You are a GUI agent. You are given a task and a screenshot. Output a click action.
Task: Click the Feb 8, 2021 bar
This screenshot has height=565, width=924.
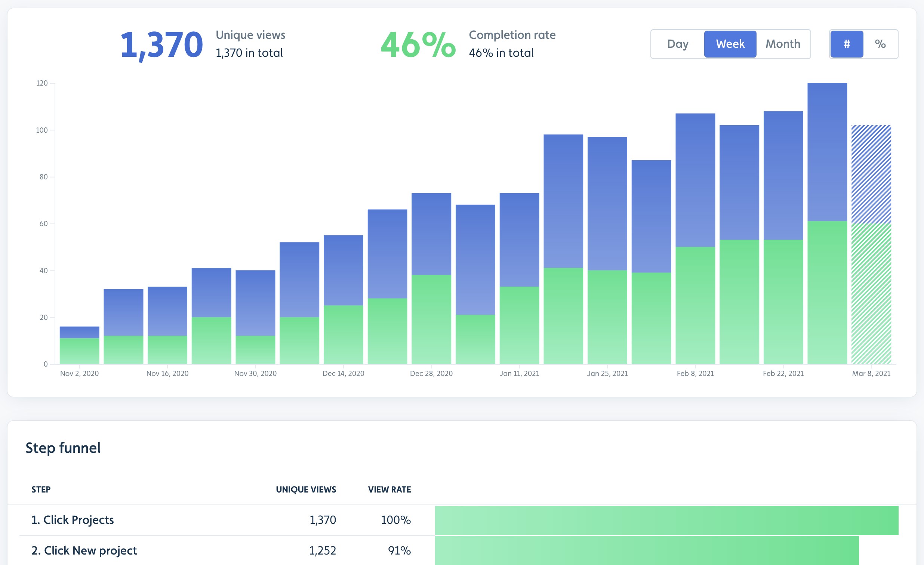(695, 239)
